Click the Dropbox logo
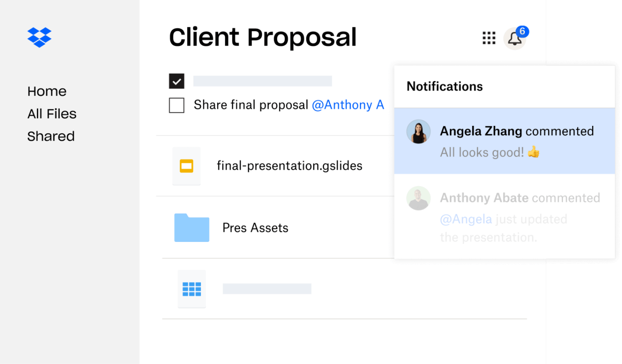The image size is (622, 364). pos(38,37)
